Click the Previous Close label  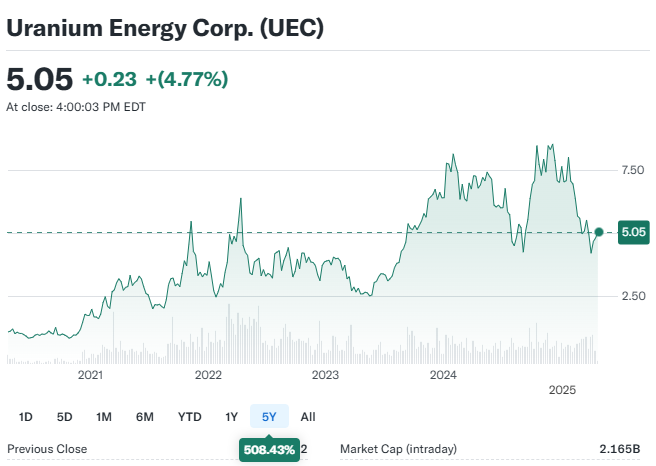click(47, 449)
